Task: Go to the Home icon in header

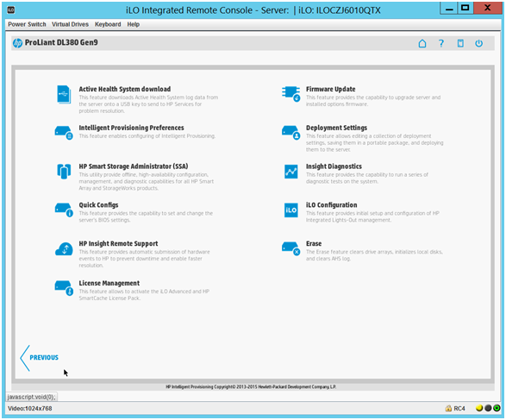Action: pyautogui.click(x=422, y=43)
